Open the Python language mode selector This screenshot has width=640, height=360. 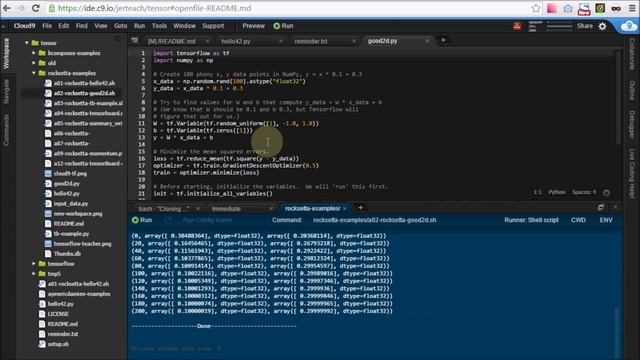tap(557, 192)
